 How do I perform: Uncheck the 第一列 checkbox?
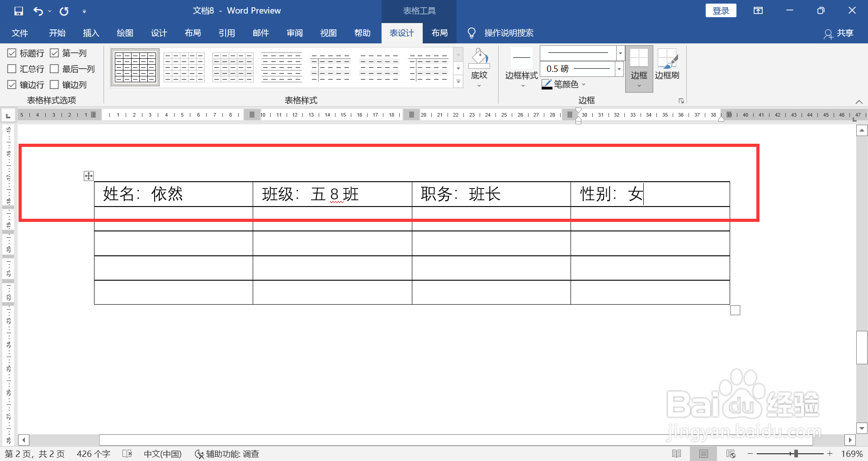click(x=54, y=53)
